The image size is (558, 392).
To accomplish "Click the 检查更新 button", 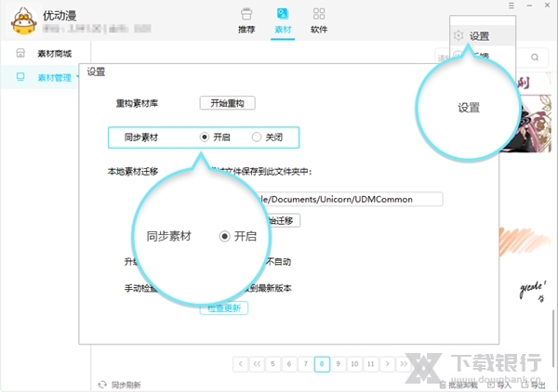I will pyautogui.click(x=224, y=307).
